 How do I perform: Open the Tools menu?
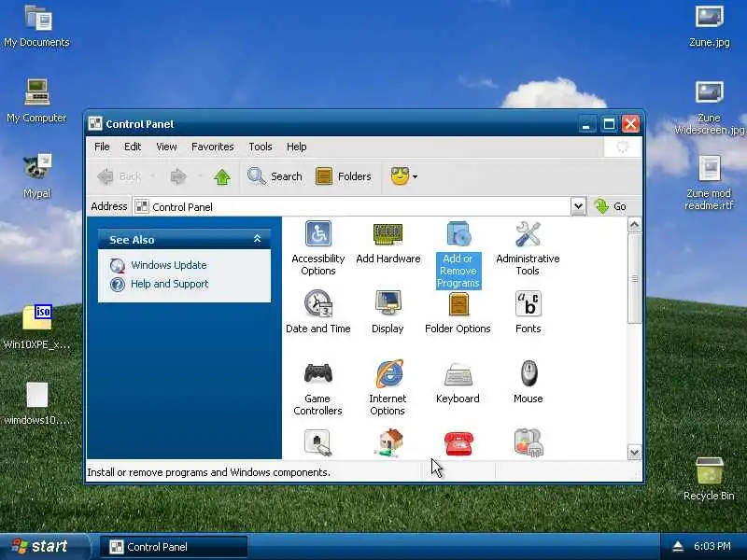coord(261,147)
